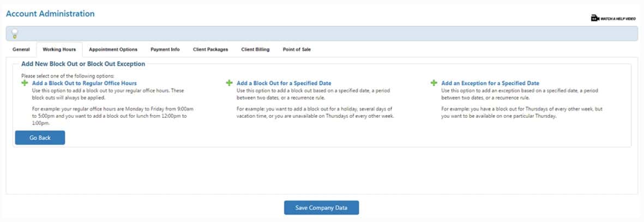
Task: Open Add an Exception for a Specified Date
Action: [x=490, y=83]
